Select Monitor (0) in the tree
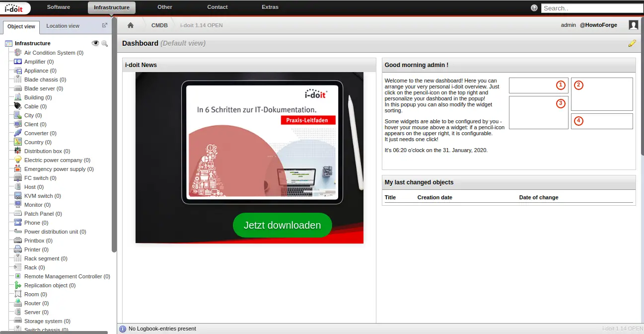The width and height of the screenshot is (644, 334). [37, 205]
